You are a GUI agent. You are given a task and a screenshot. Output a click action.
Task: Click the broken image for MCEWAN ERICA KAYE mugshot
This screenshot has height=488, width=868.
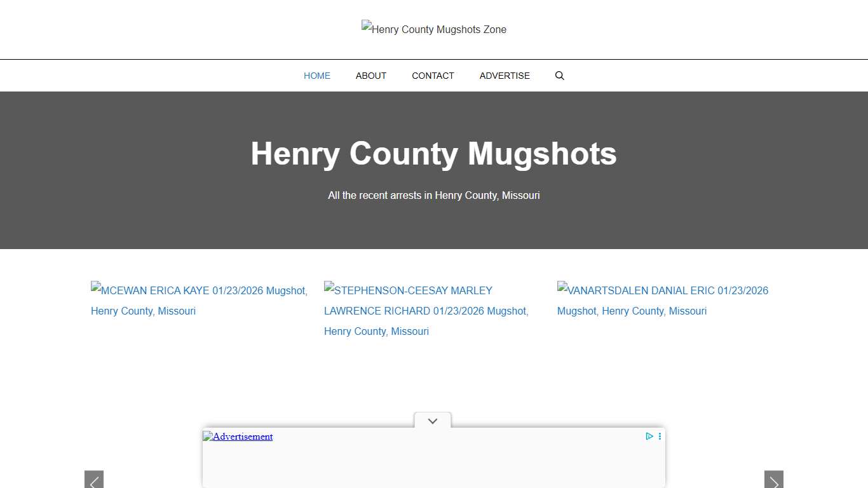(95, 288)
